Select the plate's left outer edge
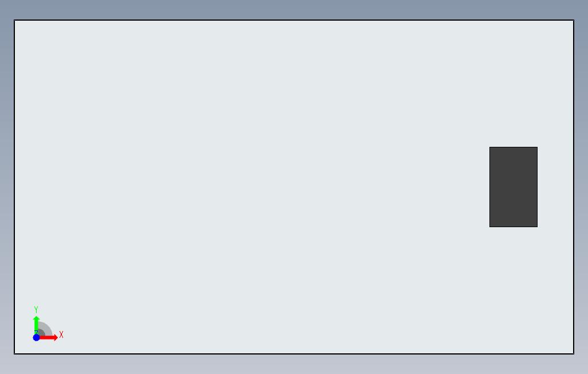Viewport: 588px width, 374px height. [14, 187]
